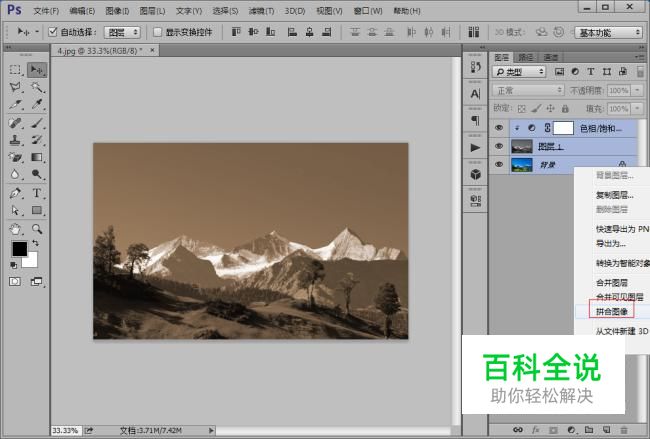650x439 pixels.
Task: Click the delete layer trash icon
Action: [x=624, y=430]
